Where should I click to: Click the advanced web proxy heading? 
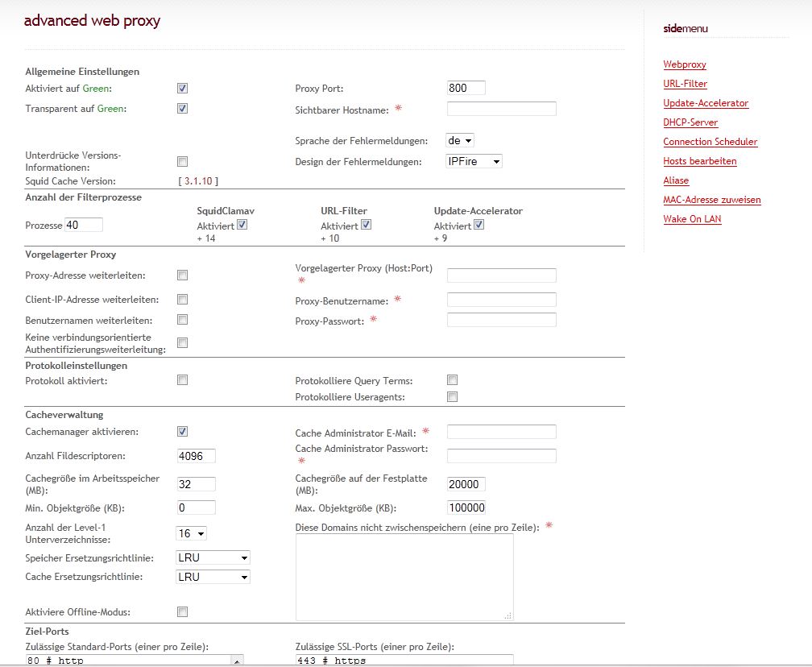coord(92,21)
